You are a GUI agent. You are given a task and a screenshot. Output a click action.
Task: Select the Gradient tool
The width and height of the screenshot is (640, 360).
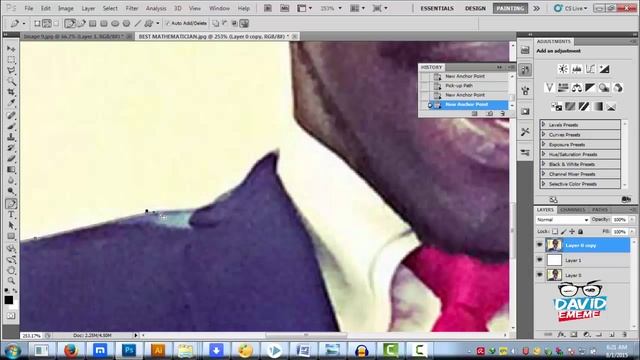pos(11,169)
